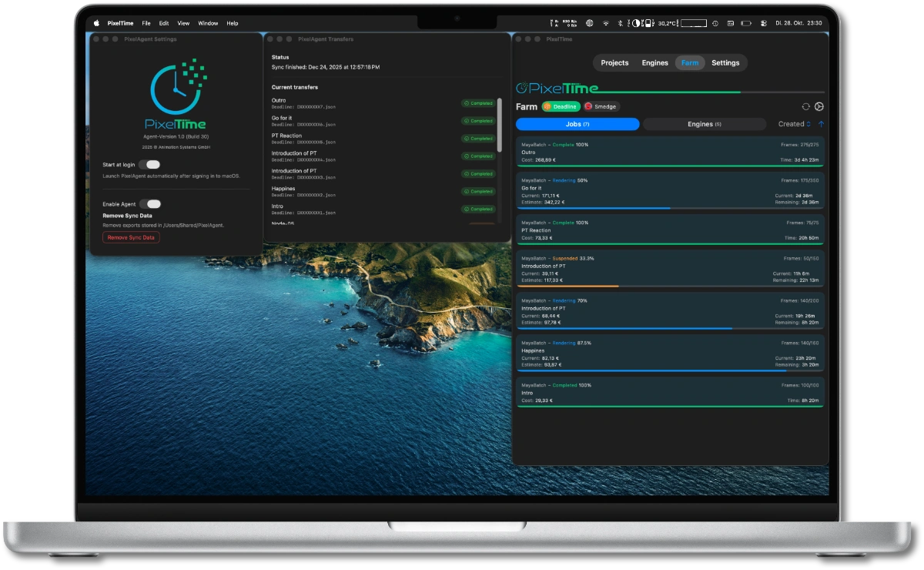Click the Remove Sync Data button

click(131, 237)
